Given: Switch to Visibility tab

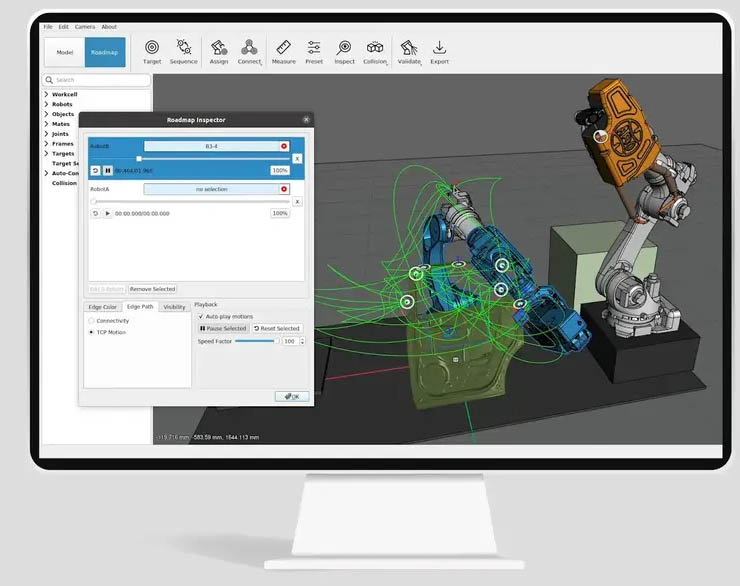Looking at the screenshot, I should [x=174, y=307].
